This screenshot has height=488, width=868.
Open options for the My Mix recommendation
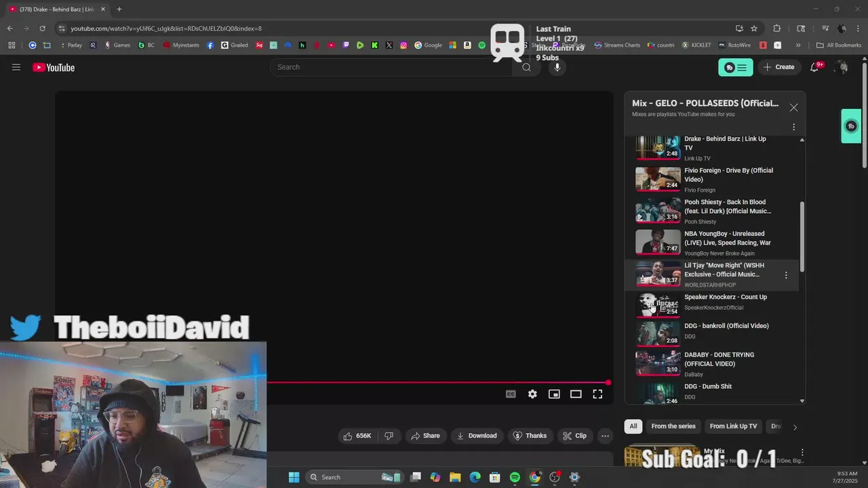coord(802,452)
